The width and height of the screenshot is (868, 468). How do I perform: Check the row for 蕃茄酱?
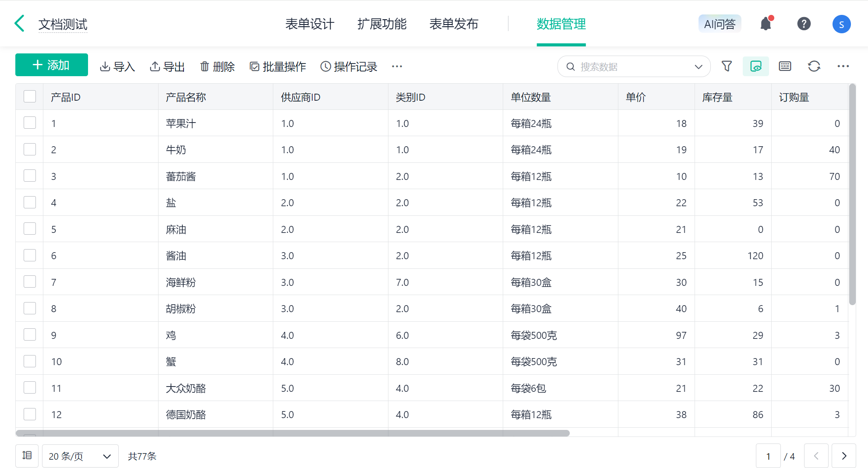[30, 176]
